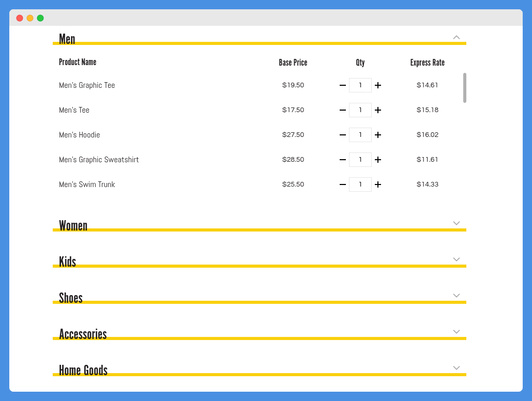Click the Shoes section heading
This screenshot has width=532, height=401.
tap(70, 298)
